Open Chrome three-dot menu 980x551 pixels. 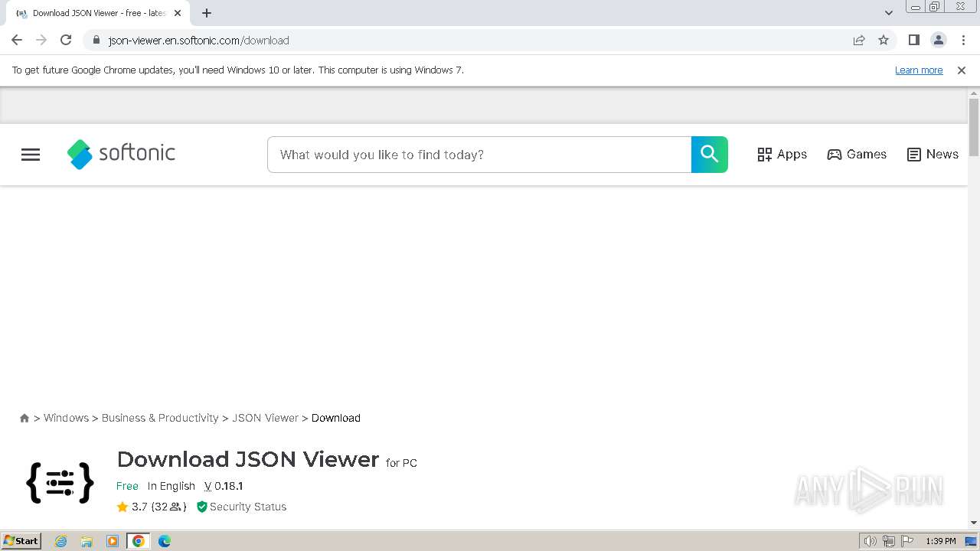(x=963, y=41)
